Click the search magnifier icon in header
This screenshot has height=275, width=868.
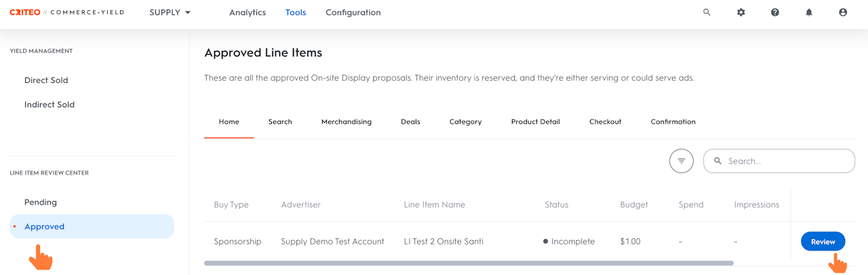707,12
